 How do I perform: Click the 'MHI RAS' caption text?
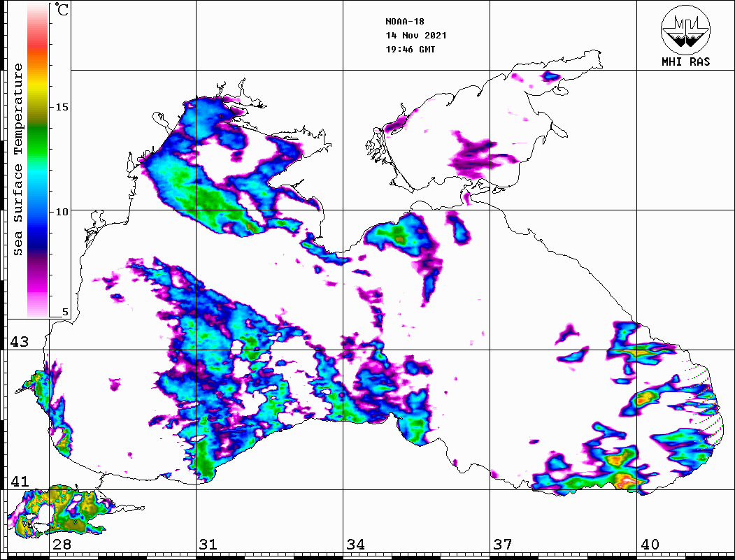point(686,62)
